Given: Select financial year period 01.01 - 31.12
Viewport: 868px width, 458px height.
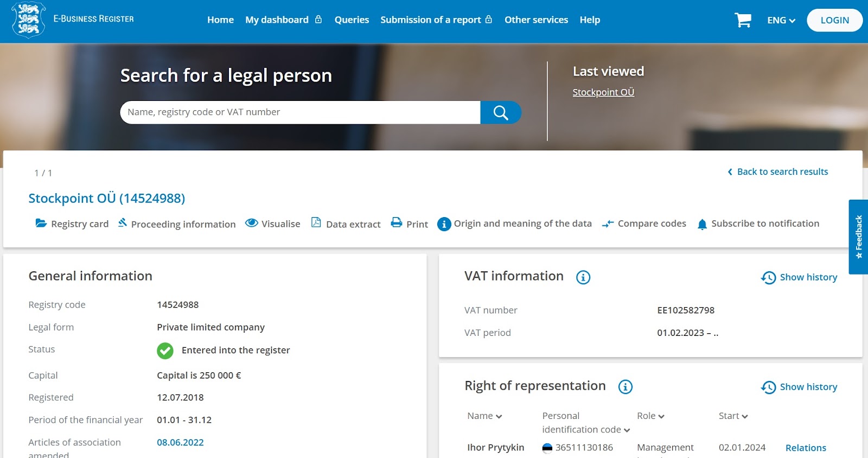Looking at the screenshot, I should tap(184, 420).
